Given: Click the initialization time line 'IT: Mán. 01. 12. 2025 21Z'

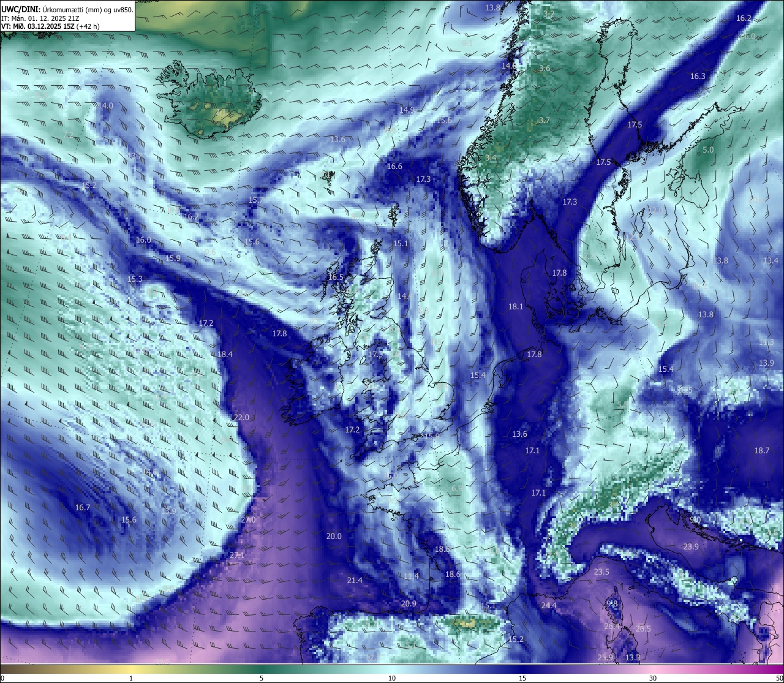Looking at the screenshot, I should [x=40, y=18].
